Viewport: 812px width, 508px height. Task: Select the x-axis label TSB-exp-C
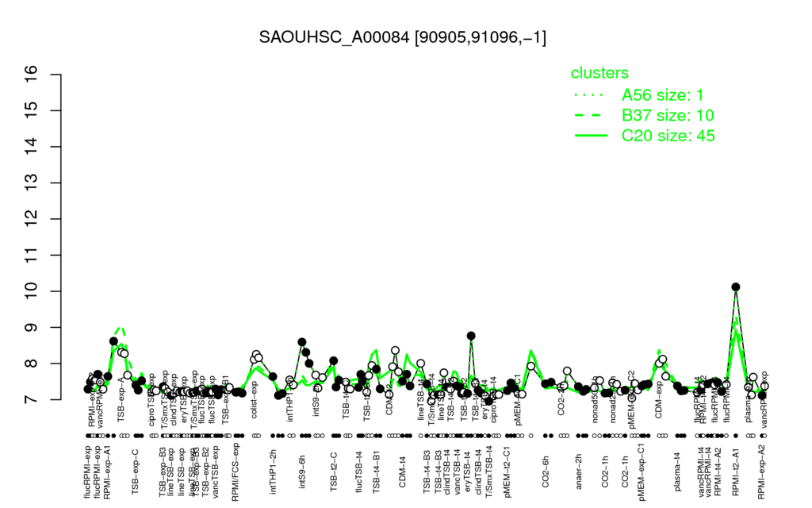[x=136, y=471]
